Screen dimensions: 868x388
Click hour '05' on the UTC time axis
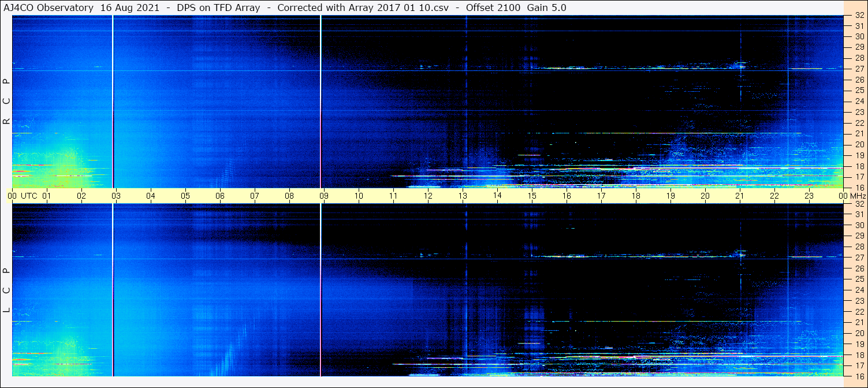[185, 196]
